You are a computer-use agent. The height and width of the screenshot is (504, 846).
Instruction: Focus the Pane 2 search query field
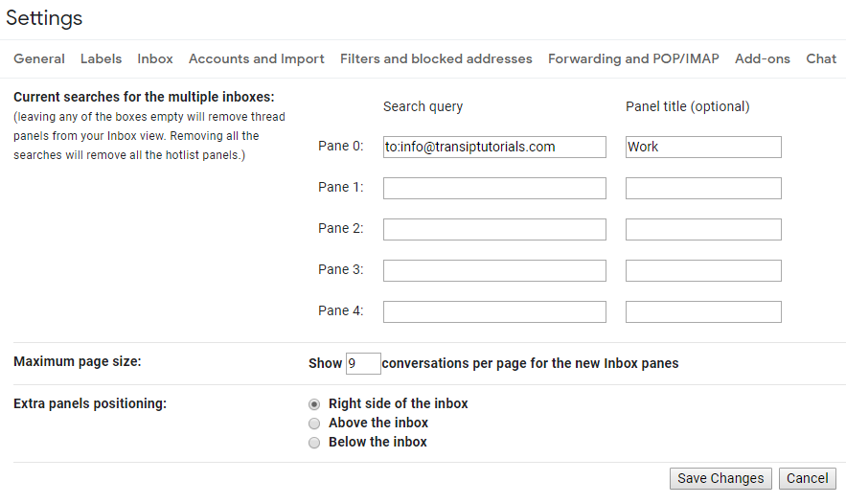(494, 229)
